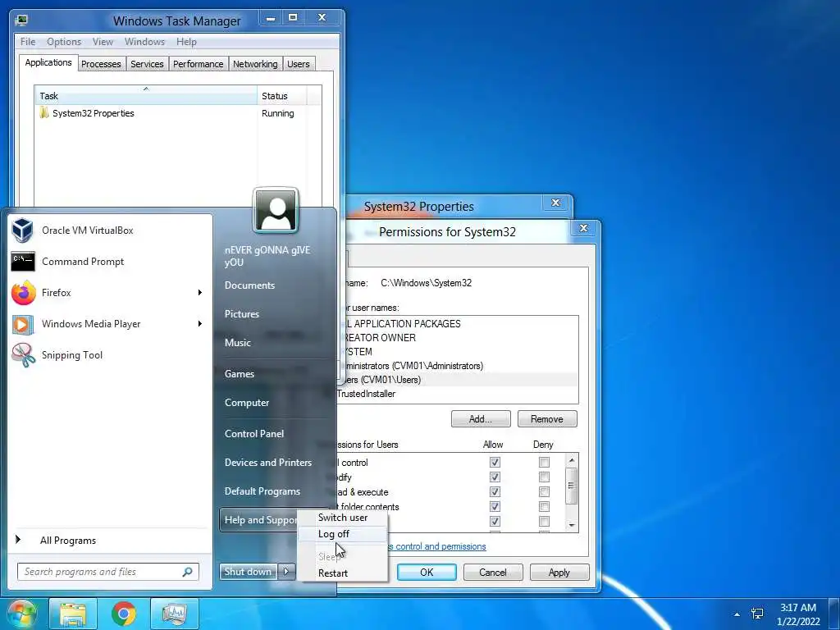Open Google Chrome from the taskbar
840x630 pixels.
pyautogui.click(x=124, y=614)
